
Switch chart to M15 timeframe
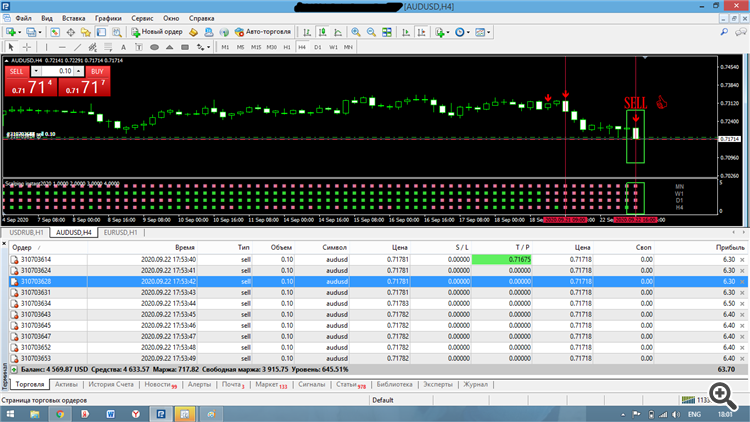(256, 47)
